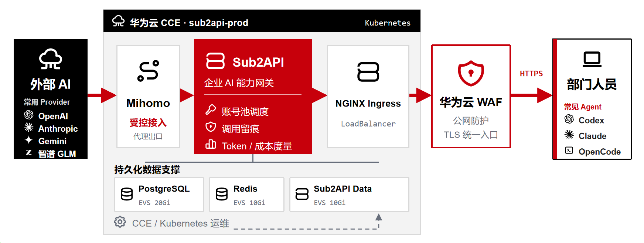Click the 智谱 GLM provider text
Image resolution: width=644 pixels, height=243 pixels.
pyautogui.click(x=57, y=154)
